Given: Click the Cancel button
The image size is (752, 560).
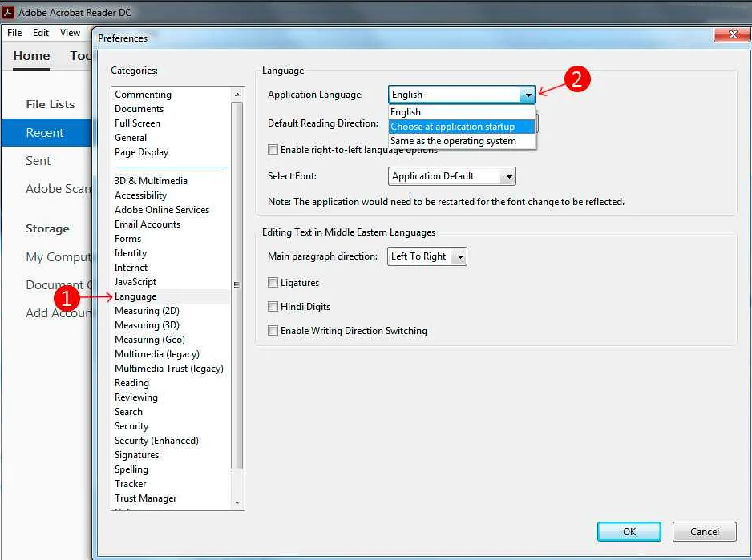Looking at the screenshot, I should (705, 531).
